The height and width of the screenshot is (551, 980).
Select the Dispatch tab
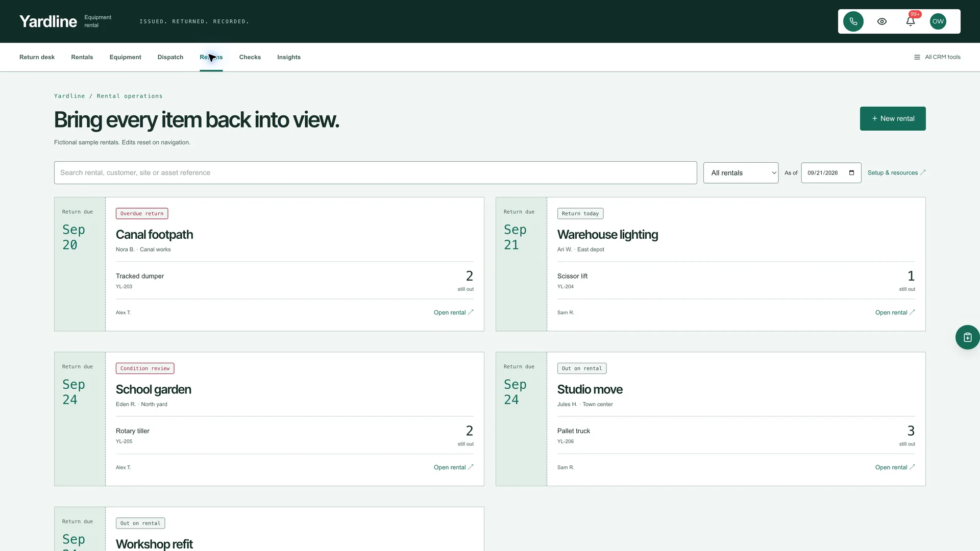(x=170, y=57)
